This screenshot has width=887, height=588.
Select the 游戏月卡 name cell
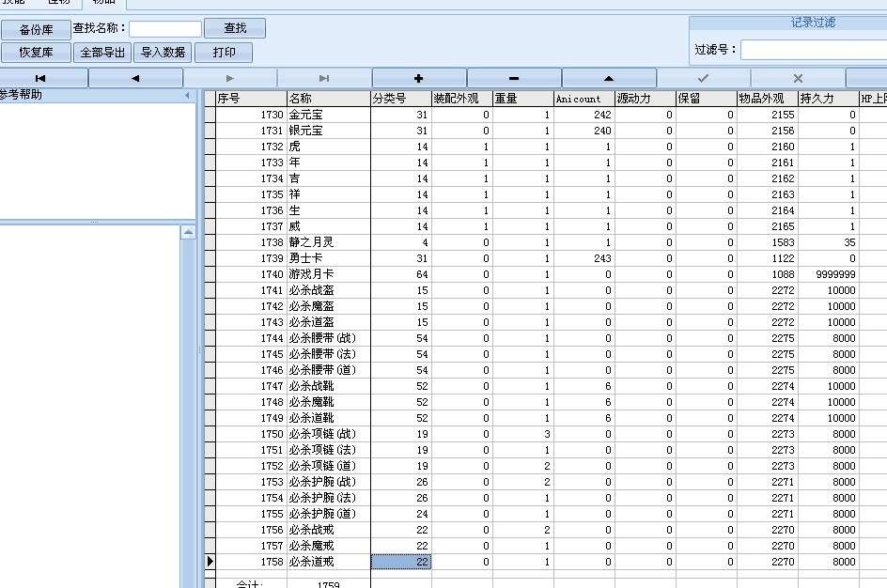pos(328,274)
